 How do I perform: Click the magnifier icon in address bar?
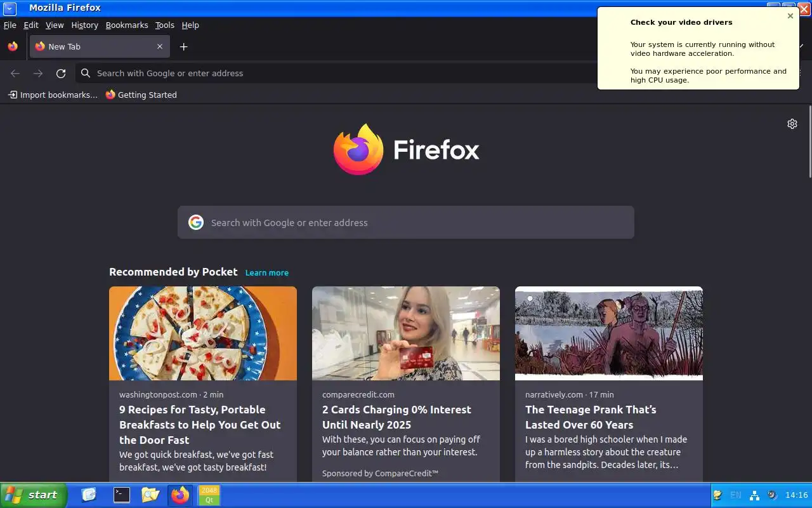pyautogui.click(x=86, y=73)
